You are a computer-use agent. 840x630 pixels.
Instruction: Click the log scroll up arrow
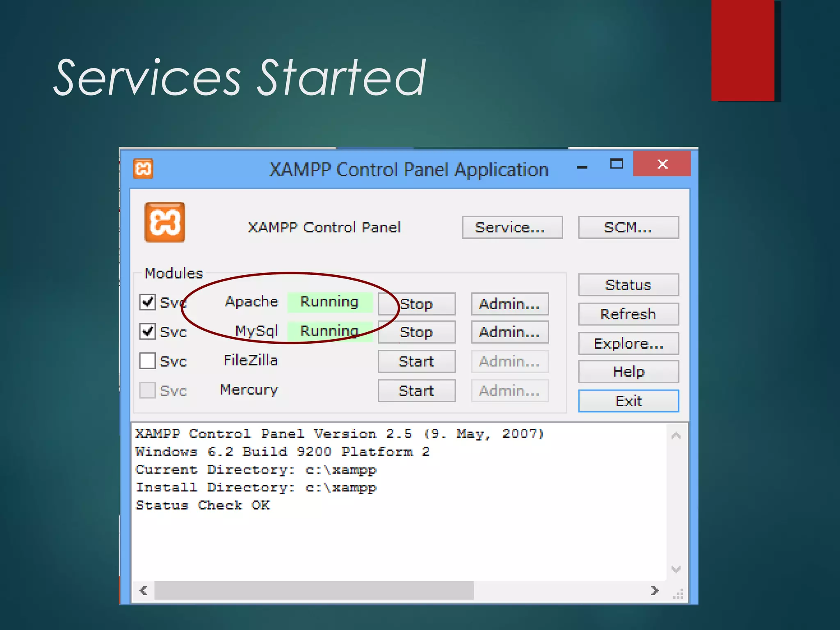coord(676,436)
